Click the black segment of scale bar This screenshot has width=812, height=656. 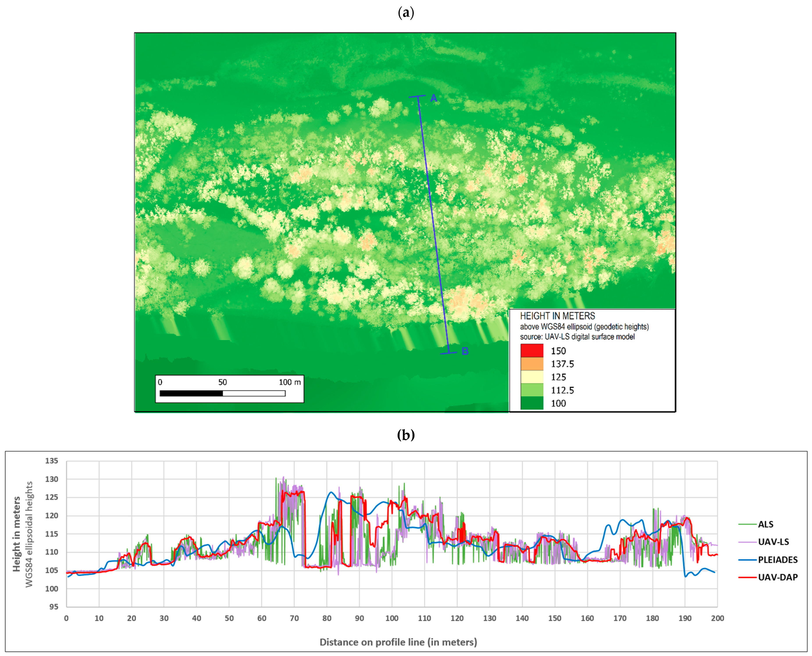(x=191, y=393)
